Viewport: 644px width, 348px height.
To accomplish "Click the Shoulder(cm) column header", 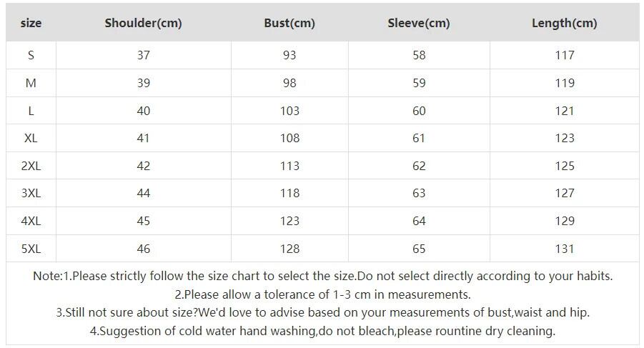I will pos(143,23).
